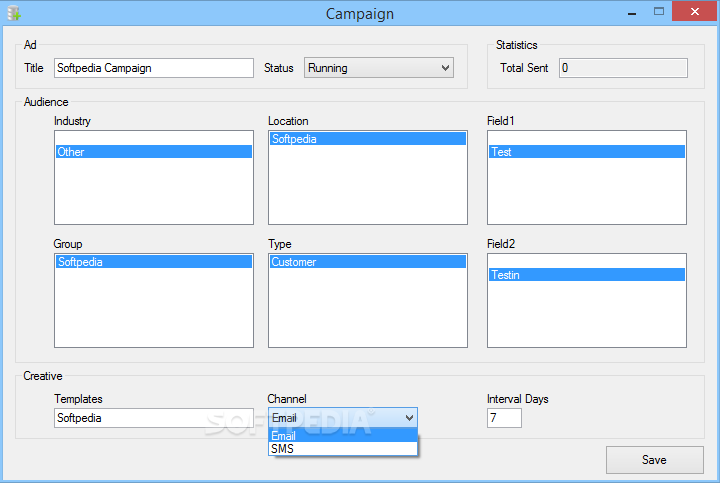Click the empty first row in Industry list

click(x=154, y=139)
